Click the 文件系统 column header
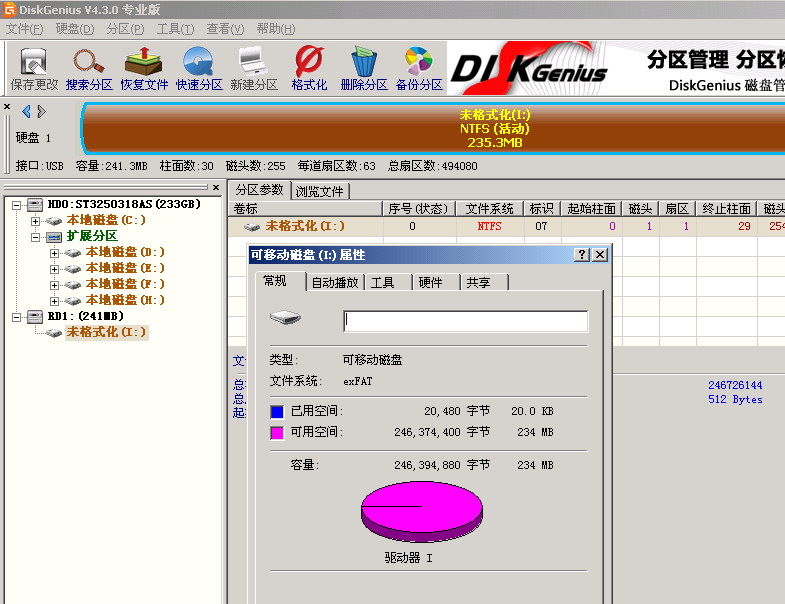785x604 pixels. [490, 208]
